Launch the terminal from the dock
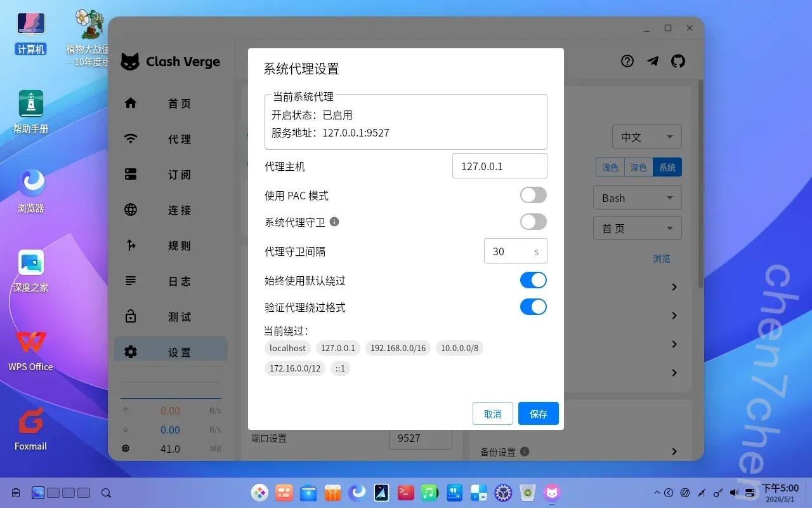 (x=405, y=492)
